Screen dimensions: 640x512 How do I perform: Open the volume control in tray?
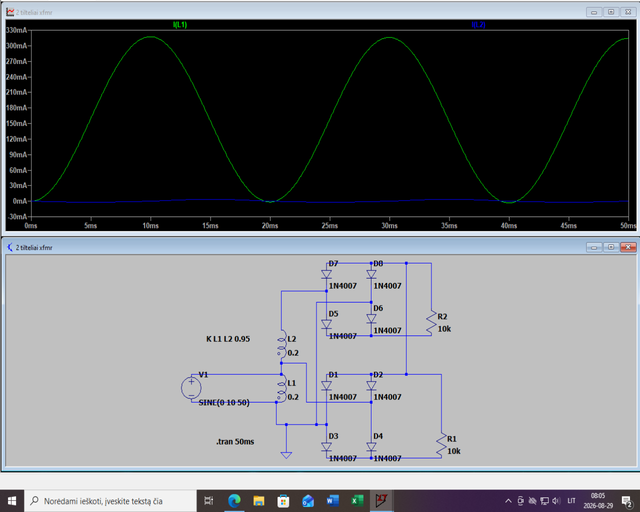[556, 501]
